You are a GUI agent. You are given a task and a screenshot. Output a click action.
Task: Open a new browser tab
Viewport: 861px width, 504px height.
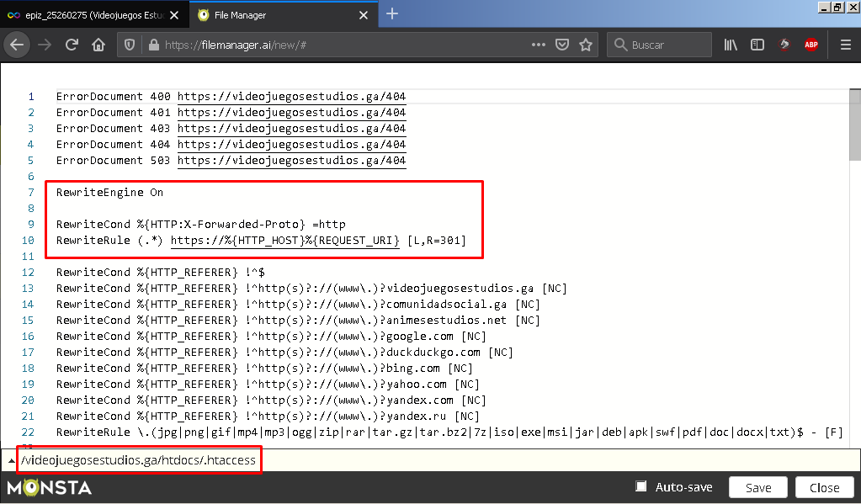click(x=392, y=13)
